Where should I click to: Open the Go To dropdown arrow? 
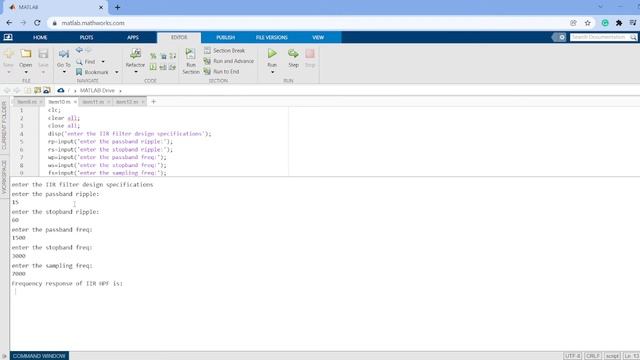pyautogui.click(x=64, y=72)
